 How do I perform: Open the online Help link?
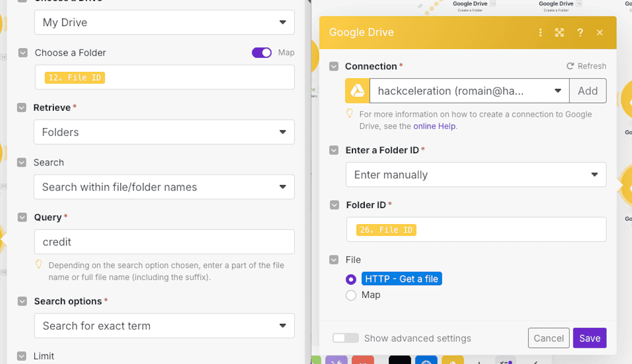(x=434, y=126)
